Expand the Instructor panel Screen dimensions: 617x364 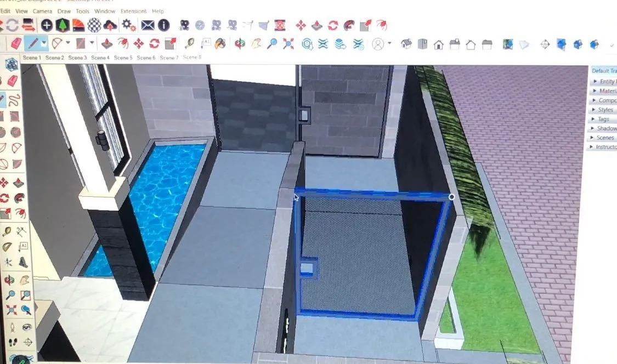(603, 147)
